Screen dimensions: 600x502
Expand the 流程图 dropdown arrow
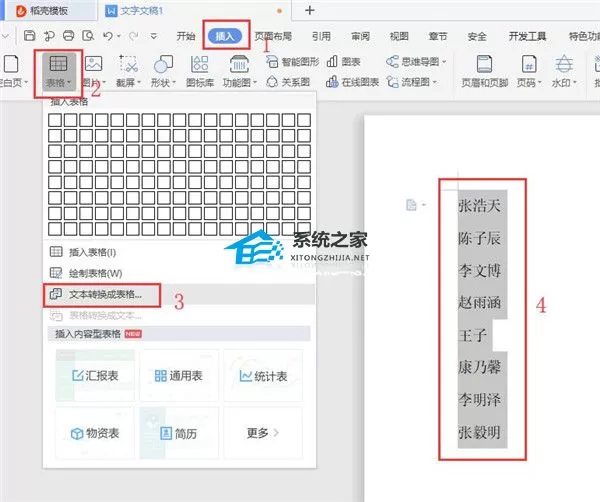click(x=434, y=82)
